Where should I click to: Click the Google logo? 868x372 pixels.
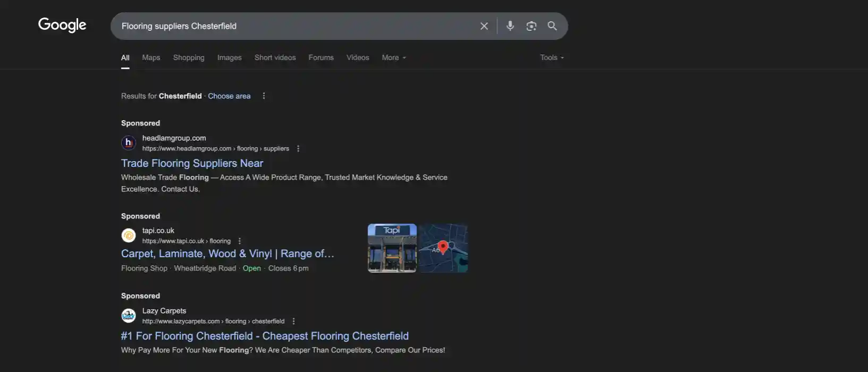62,25
